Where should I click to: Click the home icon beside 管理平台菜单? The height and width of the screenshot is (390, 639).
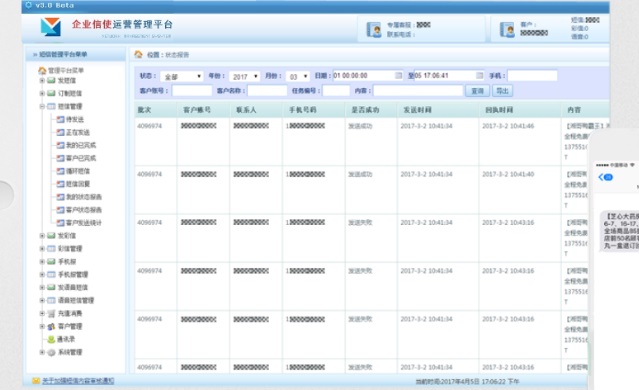pyautogui.click(x=42, y=71)
